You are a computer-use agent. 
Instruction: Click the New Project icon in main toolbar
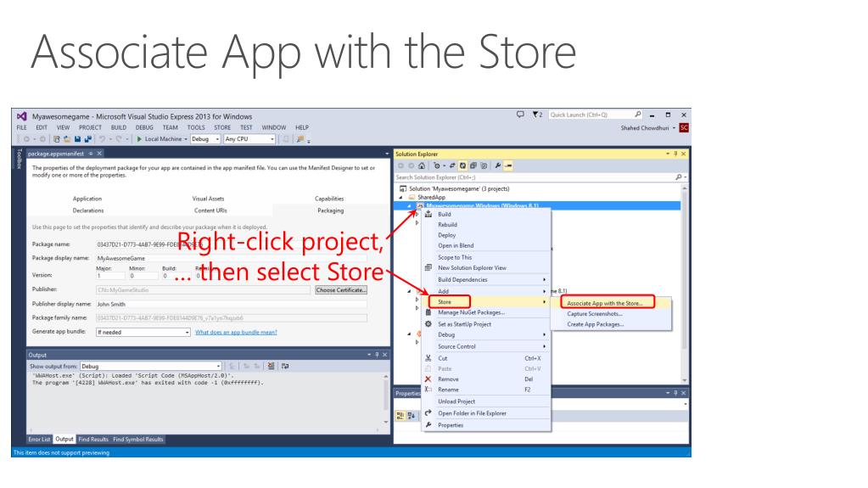tap(57, 139)
